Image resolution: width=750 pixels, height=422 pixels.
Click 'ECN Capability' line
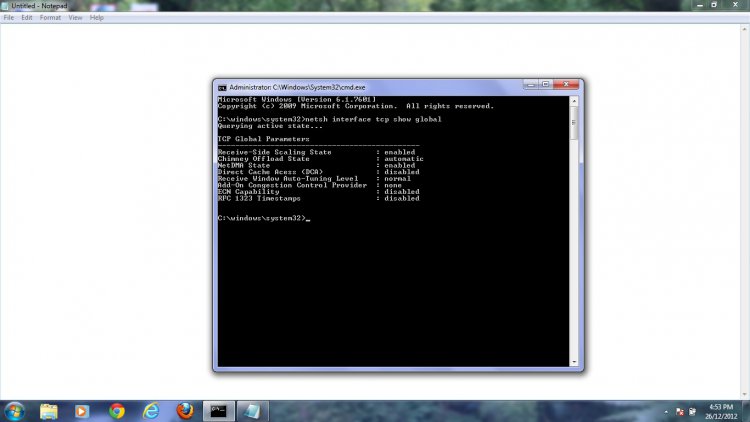tap(319, 192)
